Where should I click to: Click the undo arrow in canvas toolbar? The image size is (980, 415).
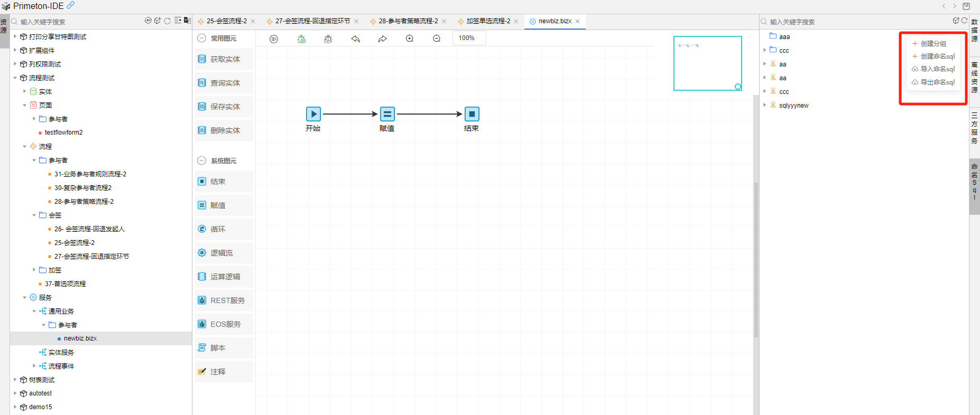(356, 39)
